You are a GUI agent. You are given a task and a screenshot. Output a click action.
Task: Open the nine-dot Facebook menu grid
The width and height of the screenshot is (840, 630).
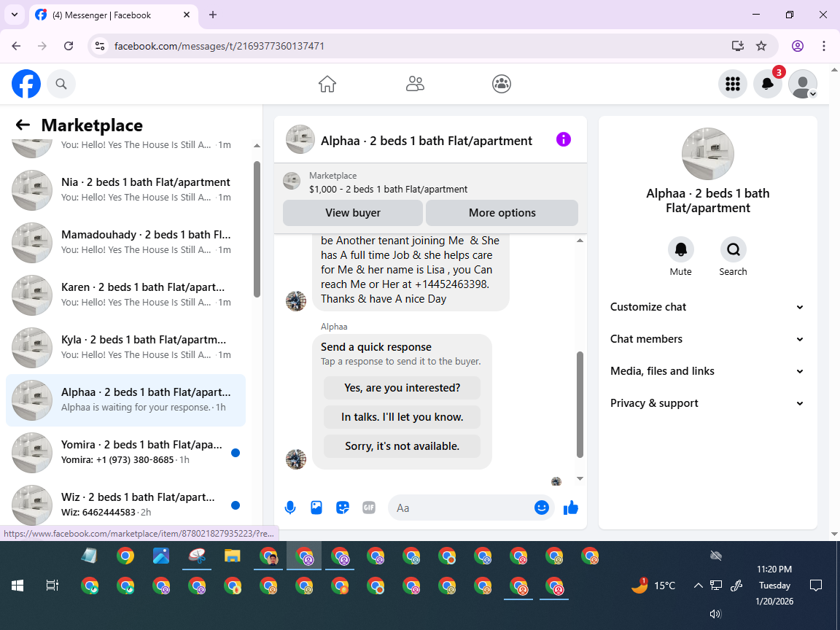click(x=732, y=84)
